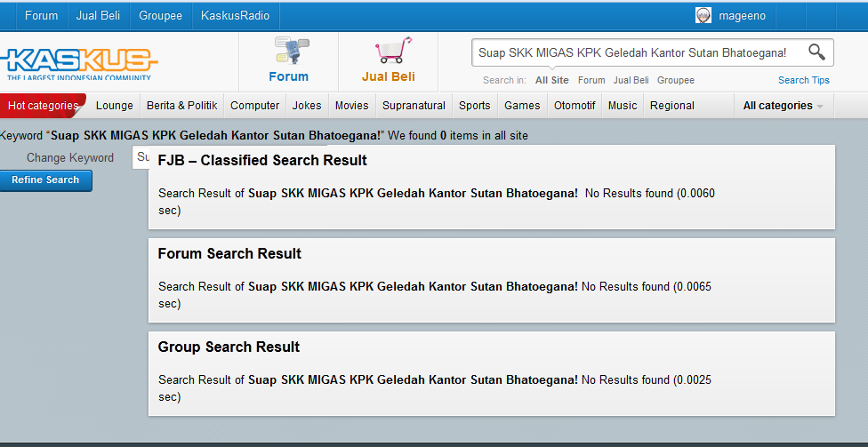Click the FJB – Classified Search Result heading

coord(262,161)
